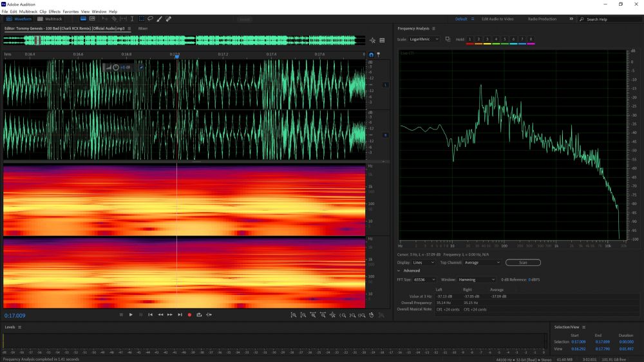This screenshot has height=362, width=644.
Task: Select the Time Selection tool
Action: (x=132, y=19)
